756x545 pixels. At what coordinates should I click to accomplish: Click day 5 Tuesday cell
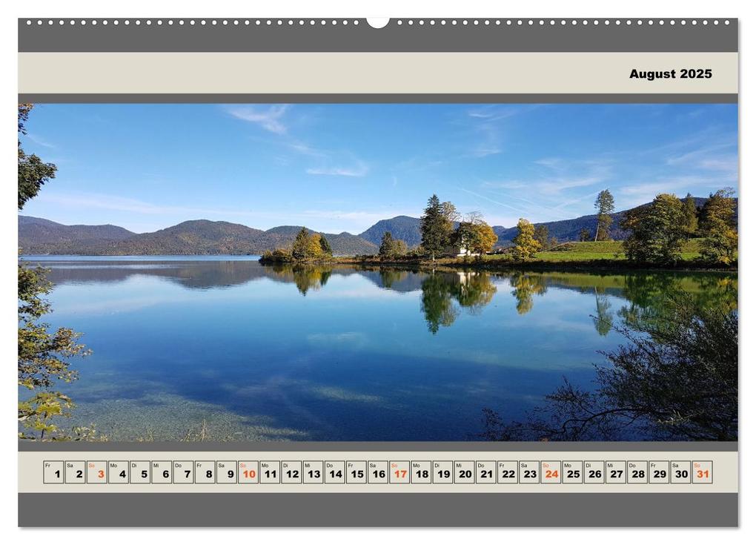point(140,472)
